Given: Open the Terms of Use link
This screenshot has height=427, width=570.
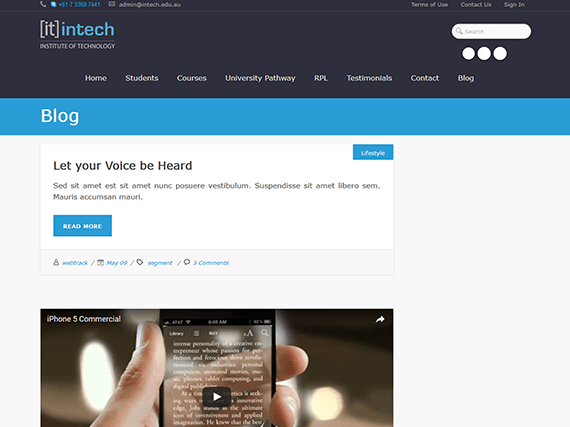Looking at the screenshot, I should tap(429, 4).
